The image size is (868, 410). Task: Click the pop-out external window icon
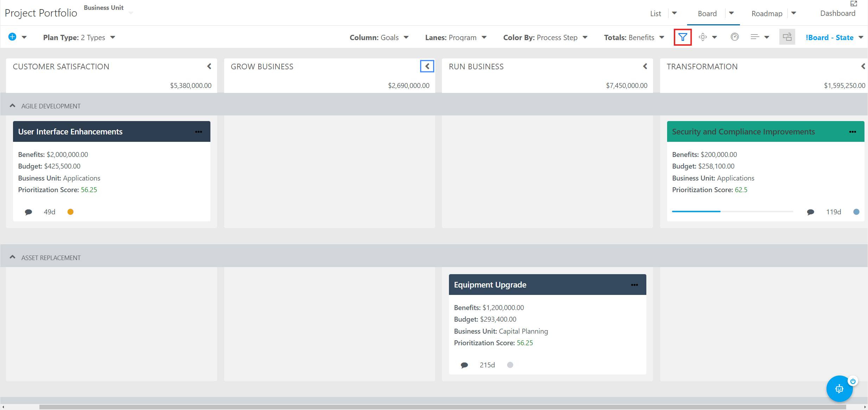pos(854,4)
